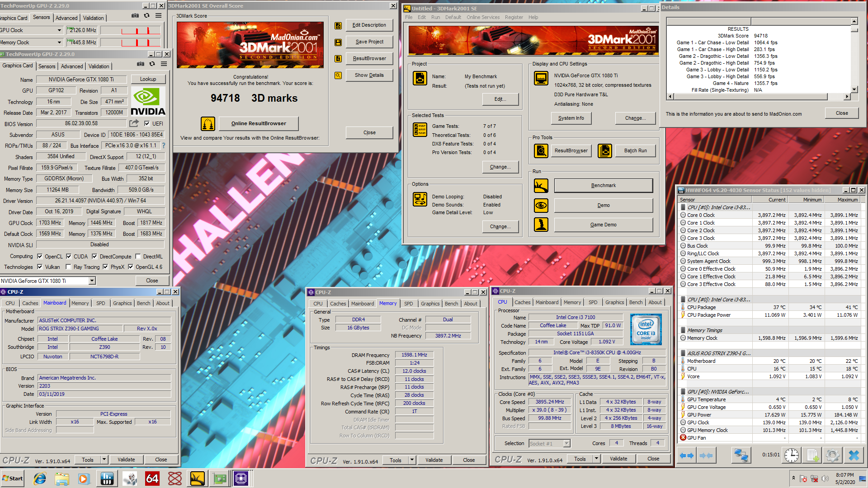Click the GPU-Z screenshot camera icon
The width and height of the screenshot is (868, 488).
pos(141,64)
